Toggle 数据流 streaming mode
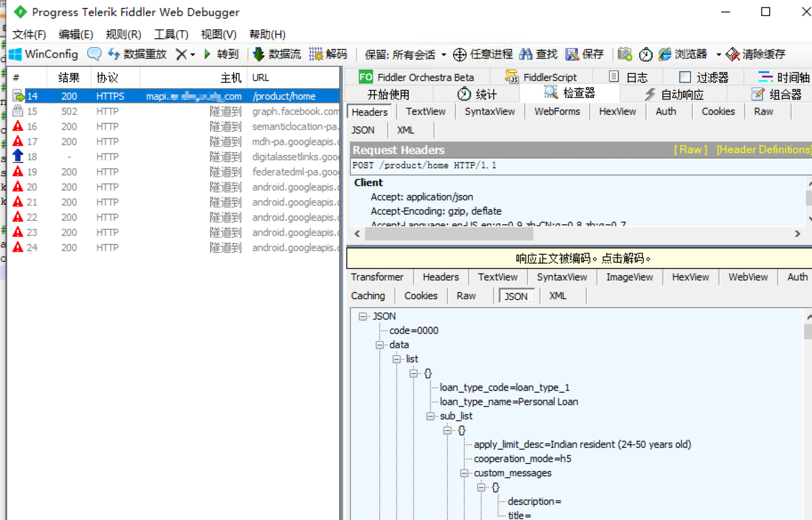The width and height of the screenshot is (812, 520). pos(277,54)
